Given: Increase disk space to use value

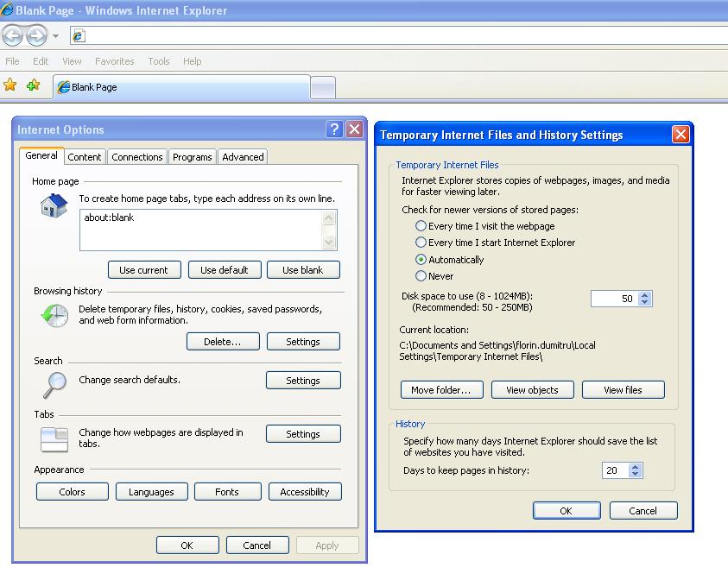Looking at the screenshot, I should point(645,294).
